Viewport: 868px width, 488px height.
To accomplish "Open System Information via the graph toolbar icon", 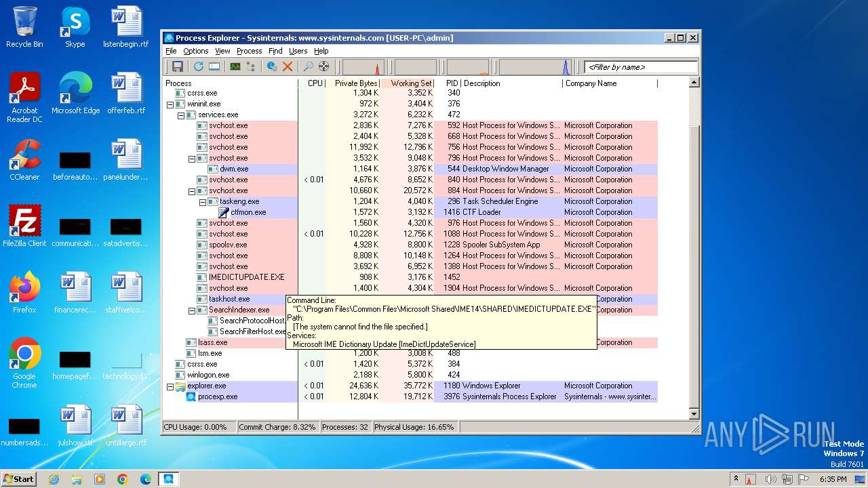I will (235, 66).
